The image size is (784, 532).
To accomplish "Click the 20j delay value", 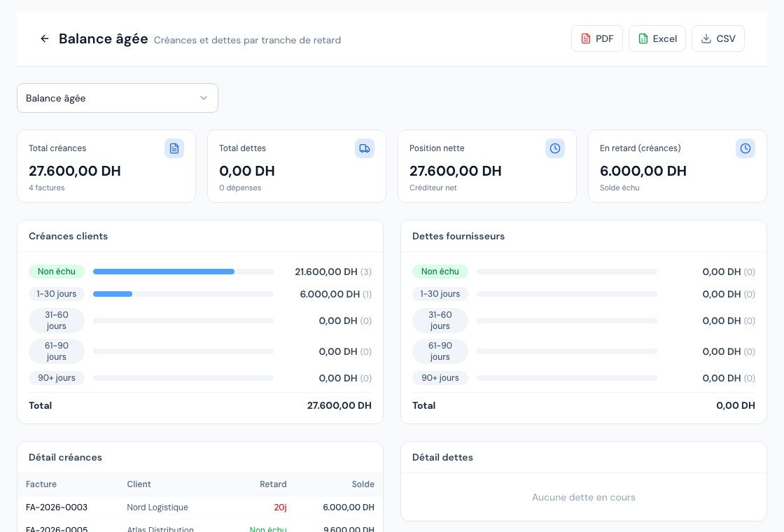I will click(281, 507).
